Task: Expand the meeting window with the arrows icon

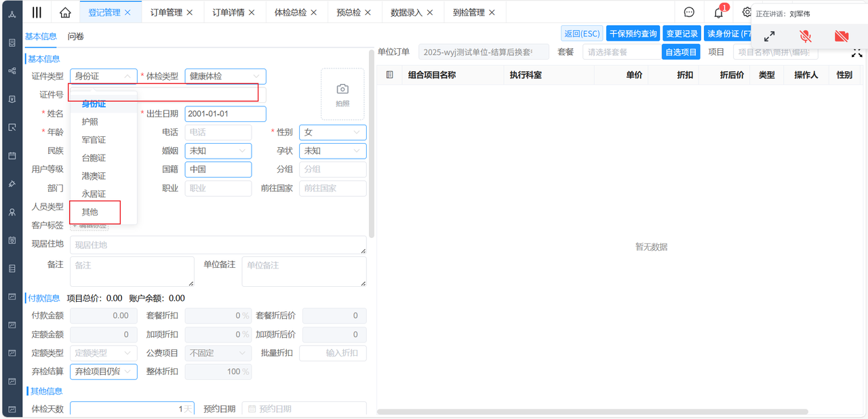Action: tap(769, 37)
